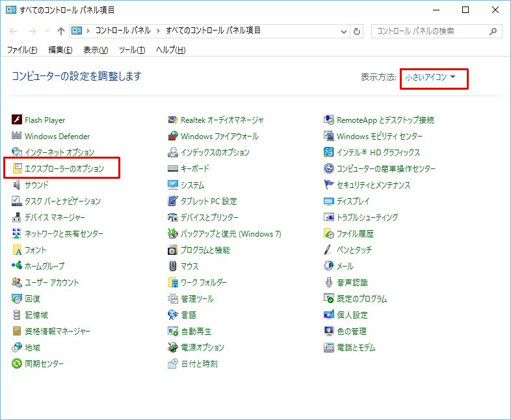Open recent locations dropdown arrow

47,31
